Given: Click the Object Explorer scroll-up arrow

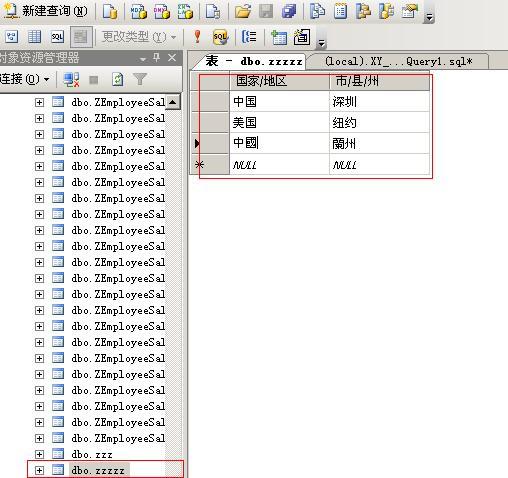Looking at the screenshot, I should click(173, 102).
